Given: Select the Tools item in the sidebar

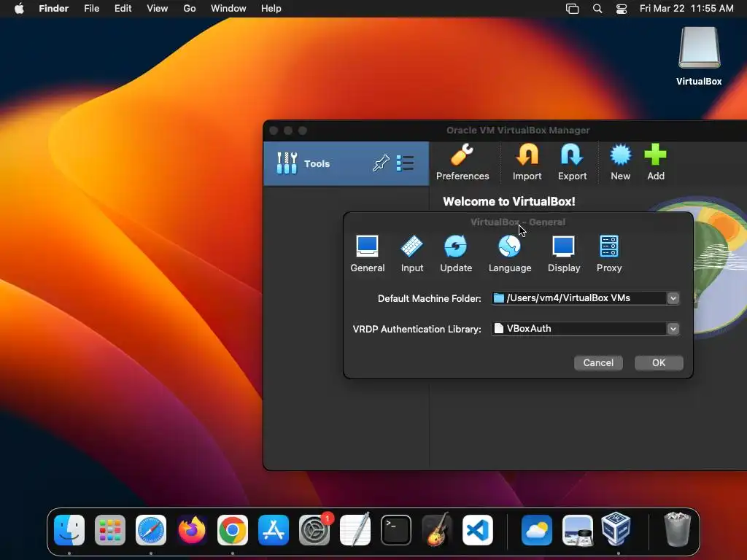Looking at the screenshot, I should [x=347, y=163].
